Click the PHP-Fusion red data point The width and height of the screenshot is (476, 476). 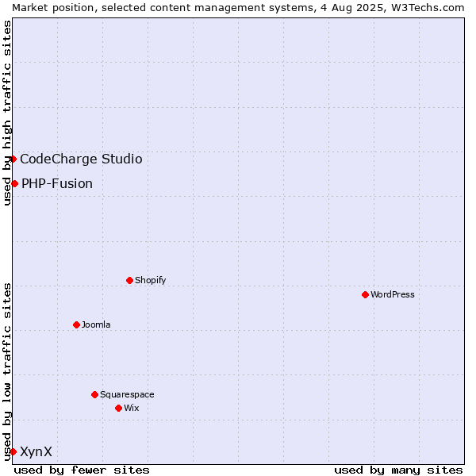(x=14, y=184)
